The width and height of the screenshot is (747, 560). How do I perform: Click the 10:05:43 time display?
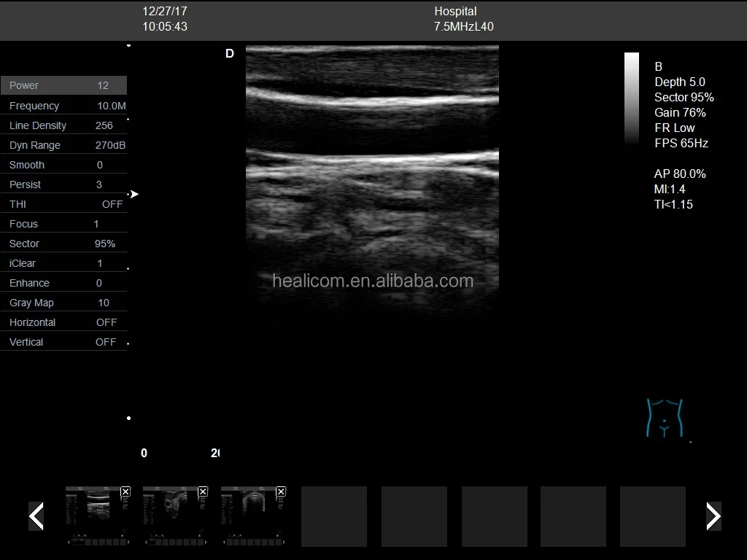(165, 27)
